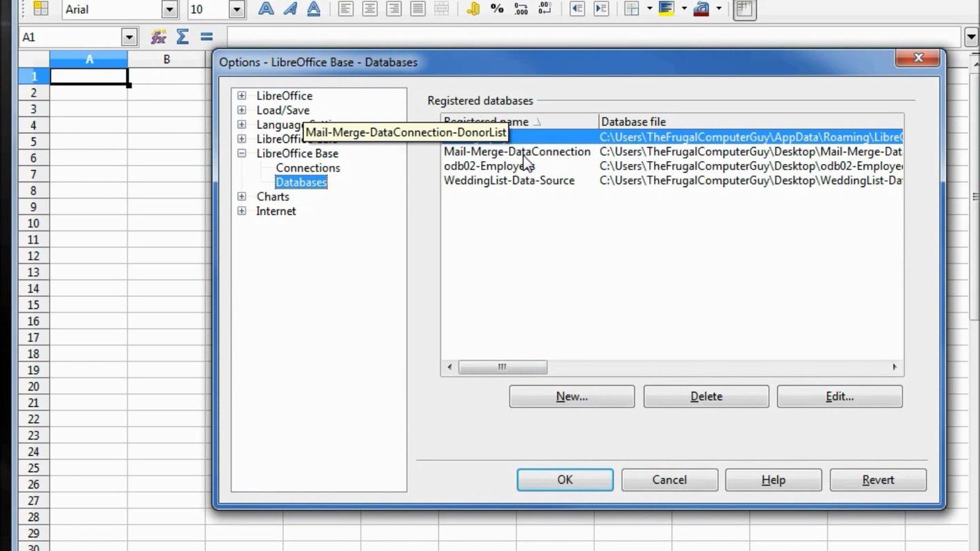Align cell contents right
The height and width of the screenshot is (551, 980).
tap(394, 9)
